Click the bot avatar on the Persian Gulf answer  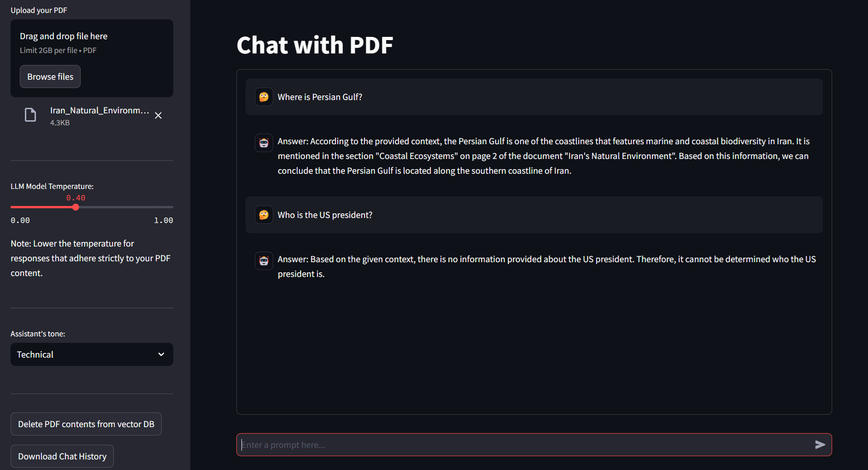(264, 143)
